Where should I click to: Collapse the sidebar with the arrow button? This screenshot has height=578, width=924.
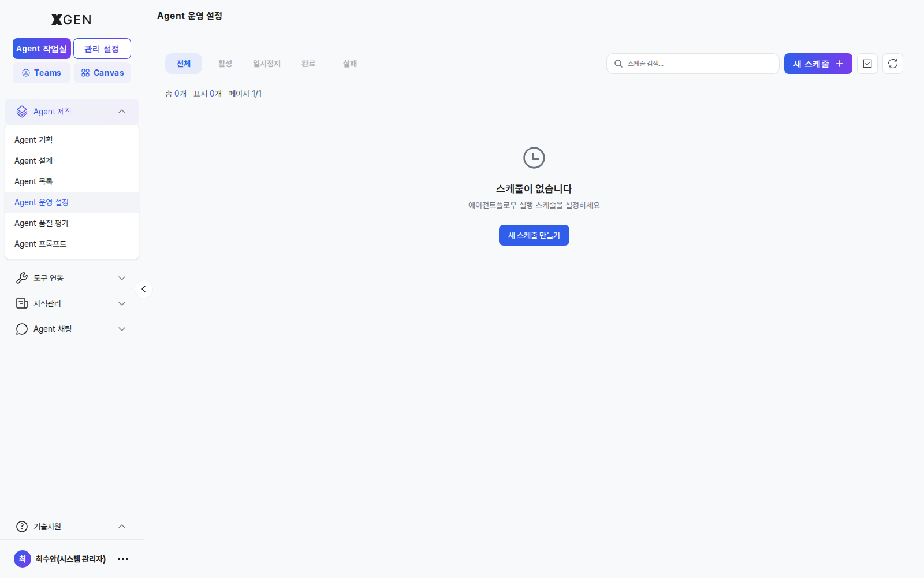pyautogui.click(x=144, y=289)
